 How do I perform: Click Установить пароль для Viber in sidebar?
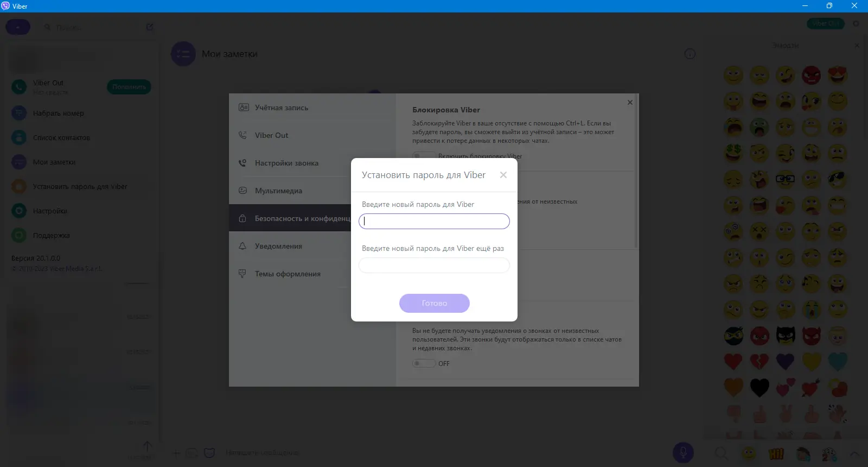(x=80, y=186)
